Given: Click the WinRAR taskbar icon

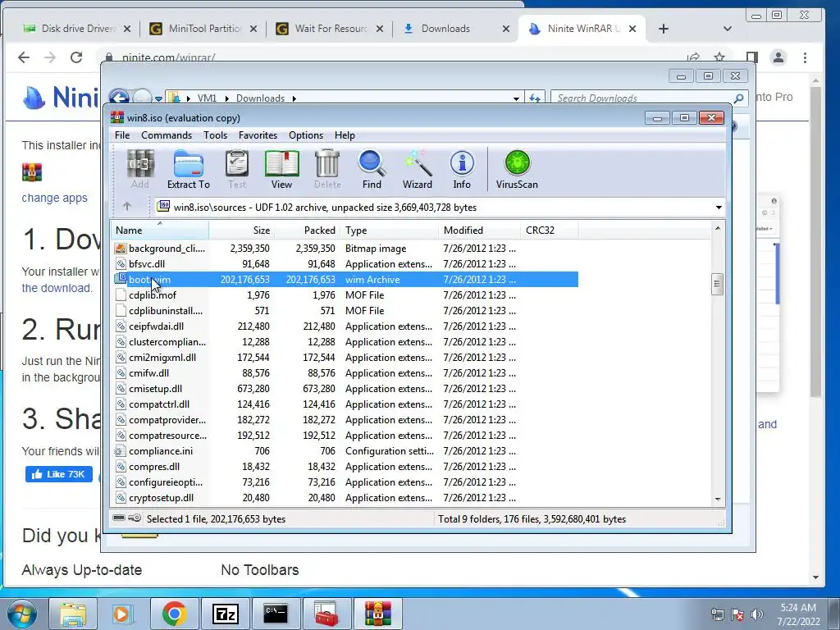Looking at the screenshot, I should tap(377, 614).
